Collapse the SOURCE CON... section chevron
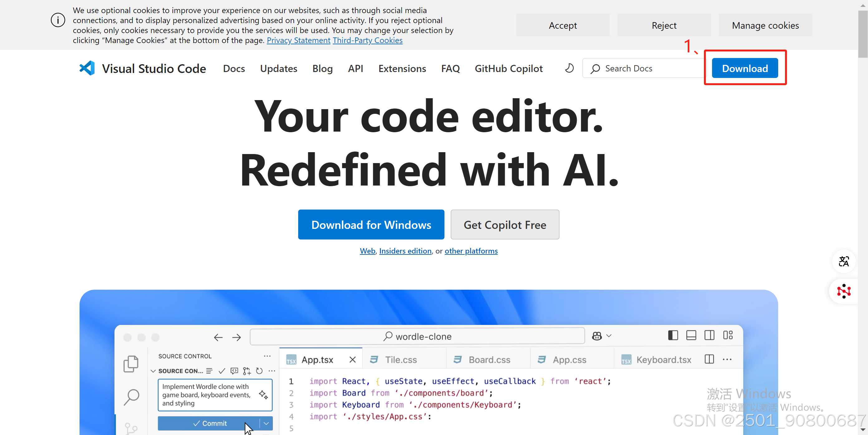This screenshot has width=868, height=435. coord(153,371)
